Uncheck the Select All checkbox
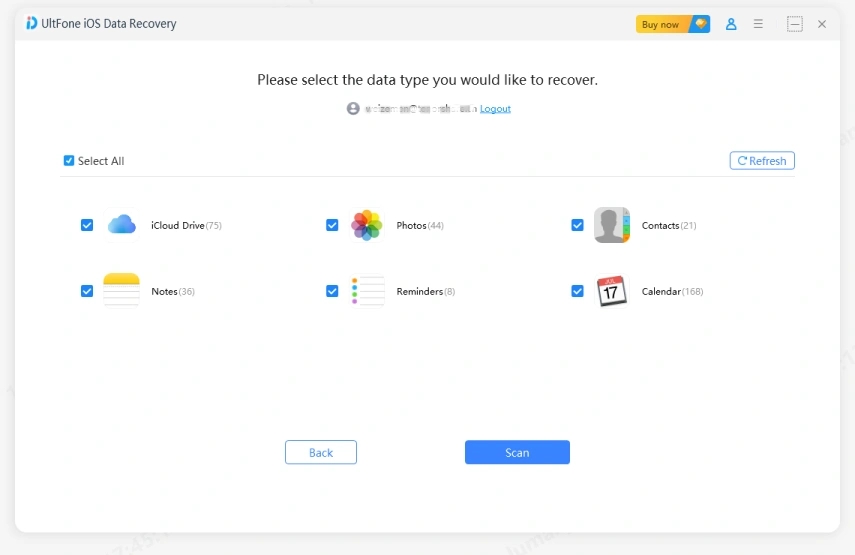 tap(69, 160)
